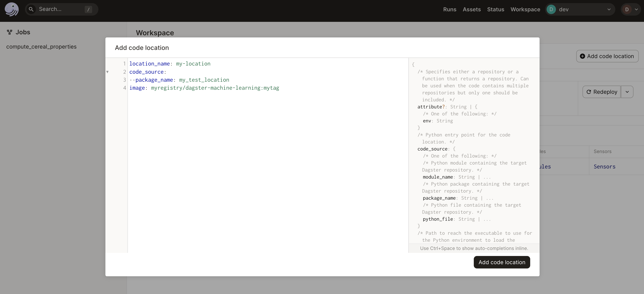
Task: Click the Add code location modal button
Action: pos(501,262)
